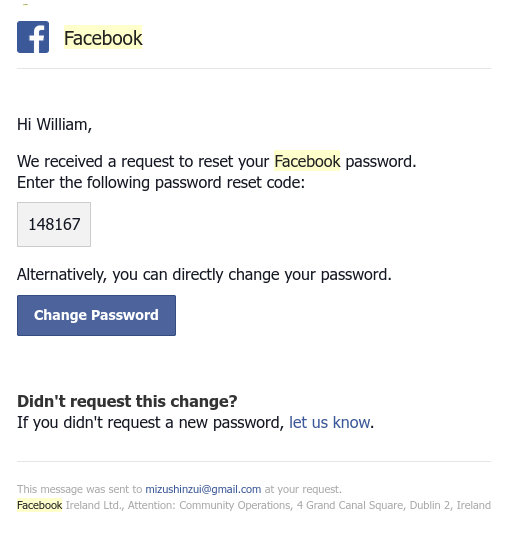Click the mizushinzui@gmail.com email link
Screen dimensions: 529x551
click(203, 489)
